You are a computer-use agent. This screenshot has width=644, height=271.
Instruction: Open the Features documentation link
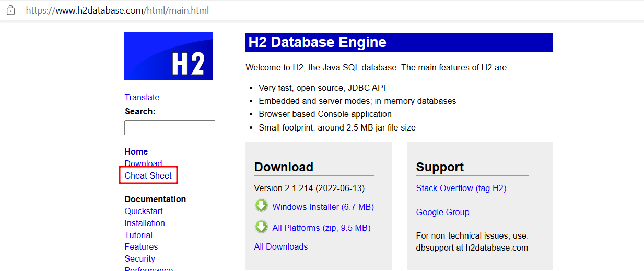[x=141, y=246]
